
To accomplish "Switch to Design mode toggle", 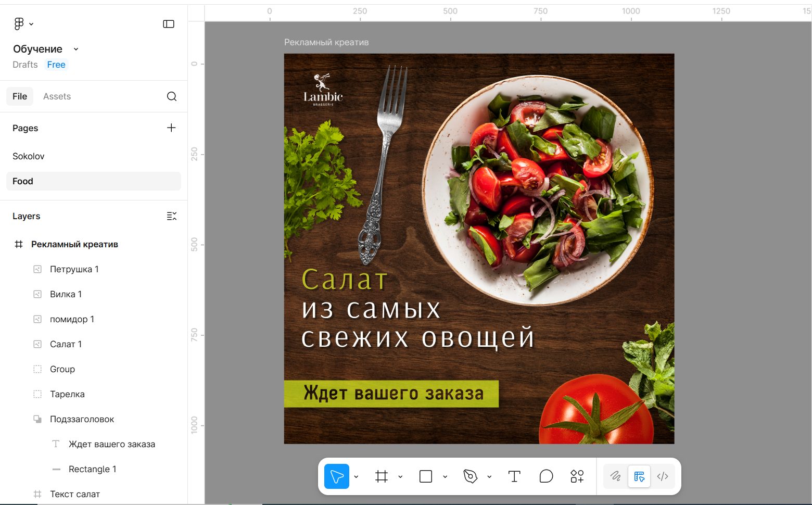I will coord(639,476).
